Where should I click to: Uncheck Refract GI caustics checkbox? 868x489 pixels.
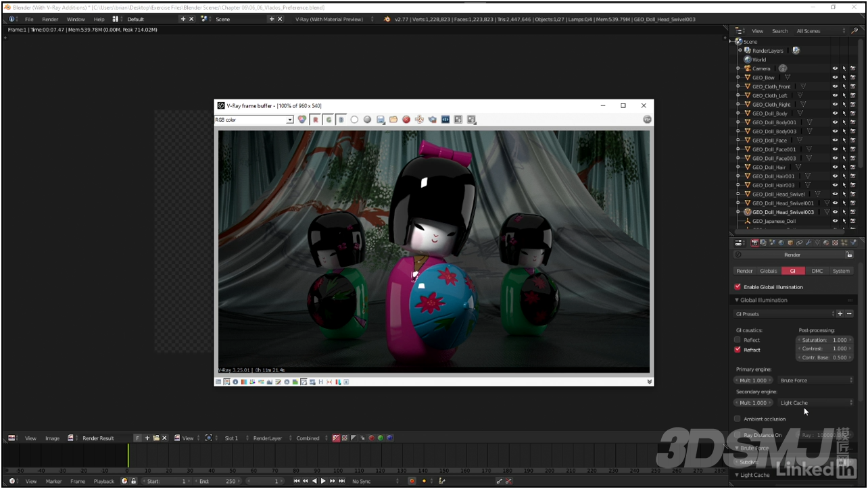click(x=738, y=350)
